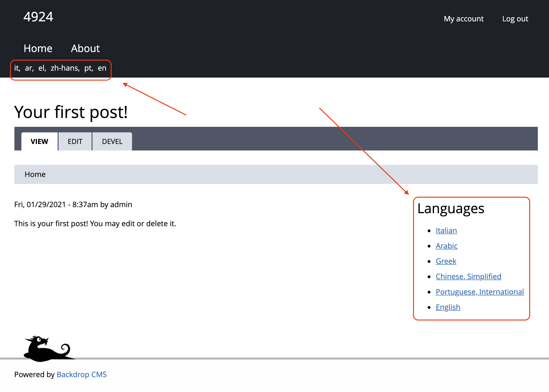The height and width of the screenshot is (392, 549).
Task: Log out of the site
Action: tap(515, 18)
